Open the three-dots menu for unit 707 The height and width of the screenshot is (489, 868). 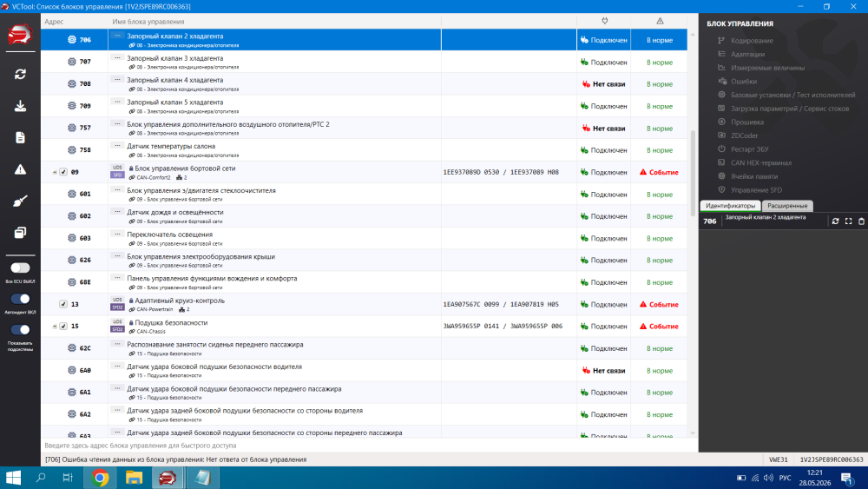pyautogui.click(x=117, y=57)
